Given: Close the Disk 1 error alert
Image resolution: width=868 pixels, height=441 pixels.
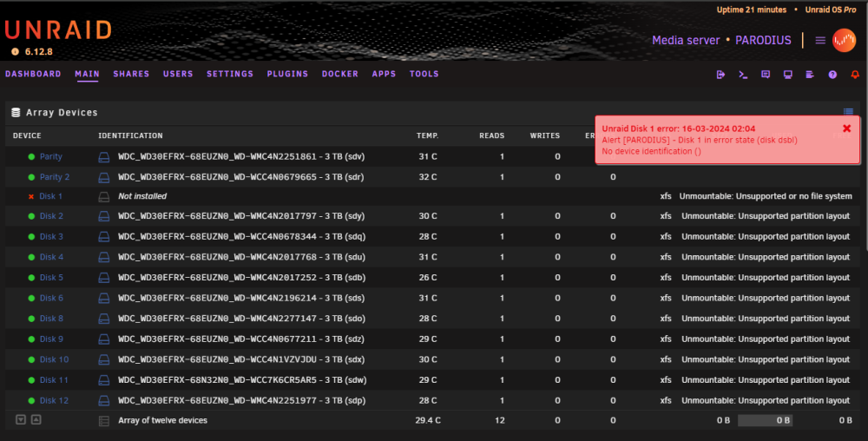Looking at the screenshot, I should pyautogui.click(x=846, y=128).
